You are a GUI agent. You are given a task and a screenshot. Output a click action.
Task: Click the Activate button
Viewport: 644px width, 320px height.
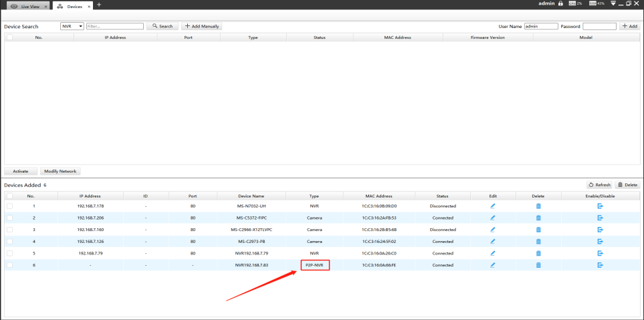click(x=21, y=171)
